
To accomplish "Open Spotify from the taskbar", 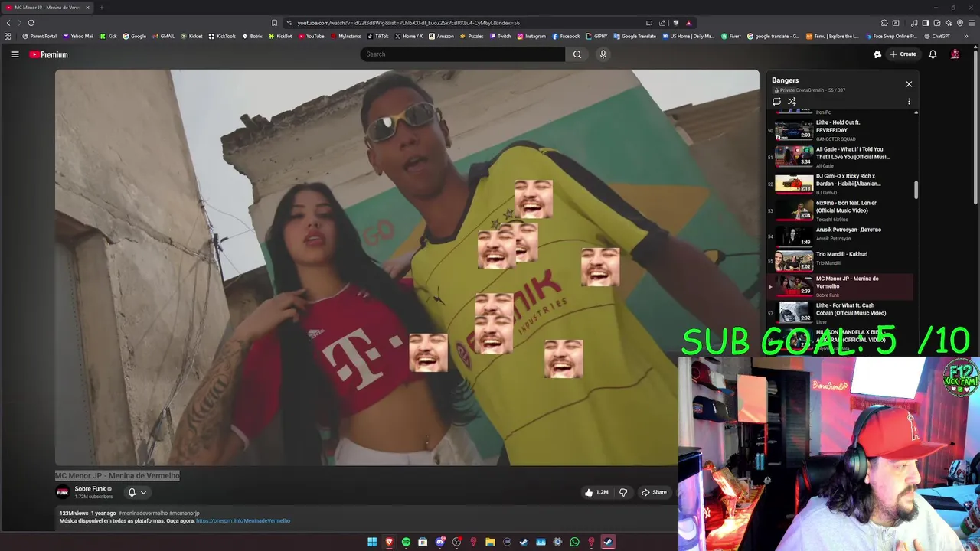I will [x=406, y=542].
